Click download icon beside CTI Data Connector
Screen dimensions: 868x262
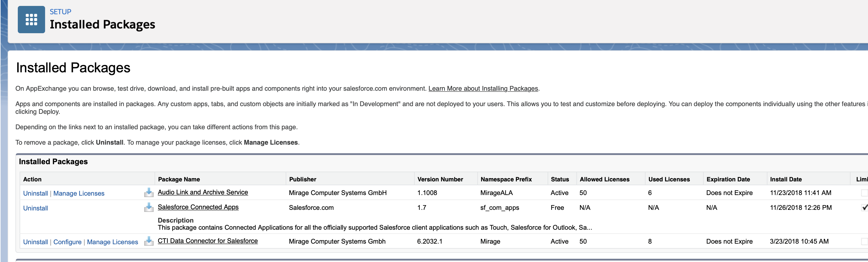coord(149,241)
